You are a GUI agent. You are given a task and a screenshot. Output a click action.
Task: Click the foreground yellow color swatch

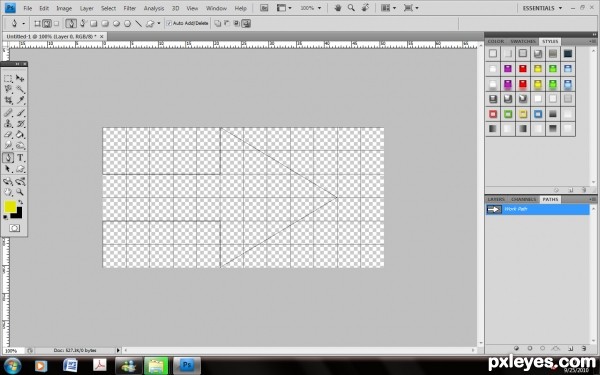(x=10, y=207)
